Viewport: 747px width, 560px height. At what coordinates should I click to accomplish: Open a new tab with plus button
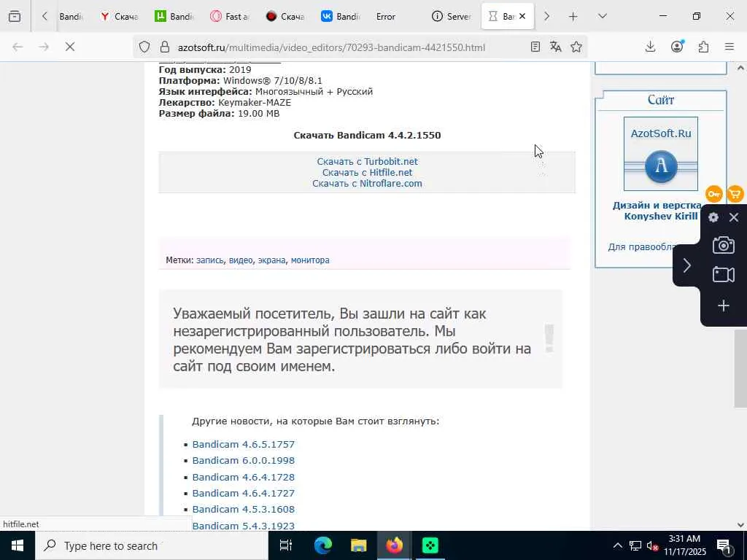point(573,16)
